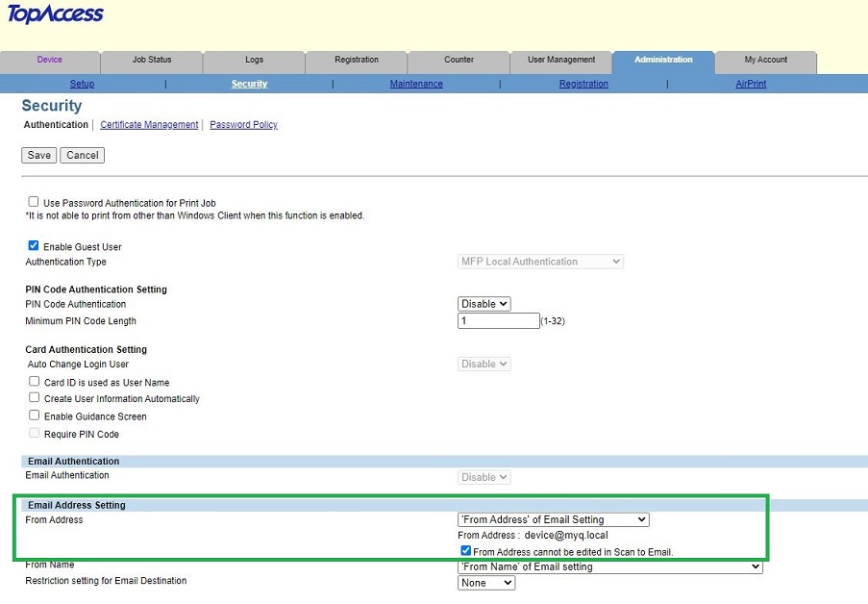This screenshot has width=868, height=604.
Task: Open the AirPrint settings page
Action: [750, 84]
